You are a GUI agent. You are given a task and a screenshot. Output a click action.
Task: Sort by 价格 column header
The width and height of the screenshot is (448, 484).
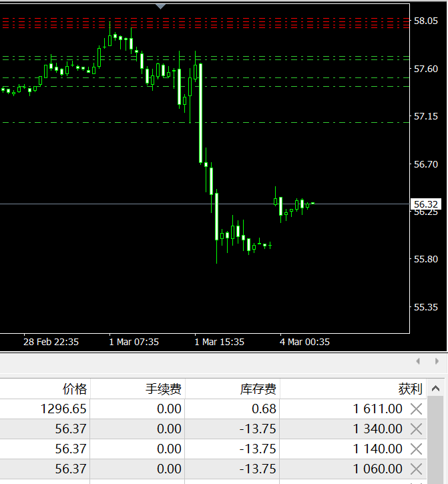pyautogui.click(x=74, y=389)
